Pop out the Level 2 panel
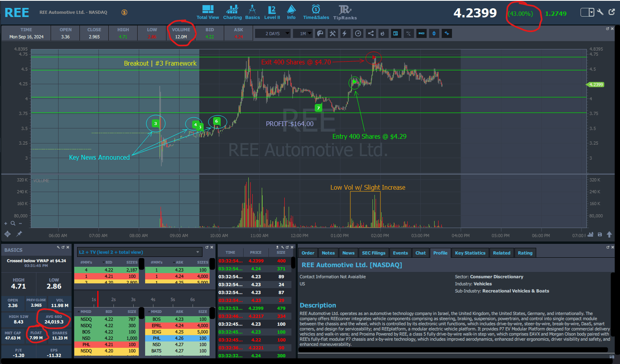This screenshot has width=620, height=364. click(x=207, y=247)
